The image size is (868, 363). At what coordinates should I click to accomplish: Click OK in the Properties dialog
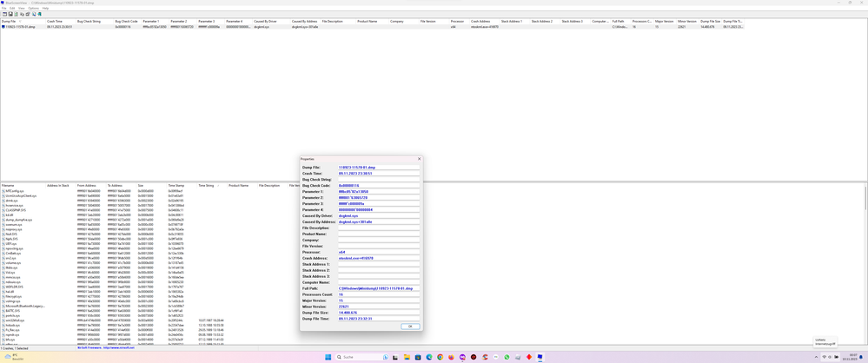pos(409,327)
